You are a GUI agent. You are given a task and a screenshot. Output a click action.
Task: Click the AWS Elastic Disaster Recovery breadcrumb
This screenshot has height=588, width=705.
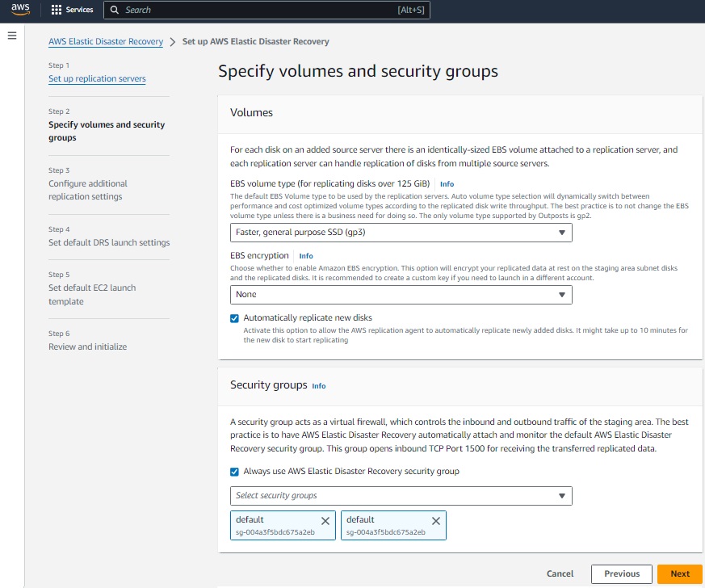(106, 41)
